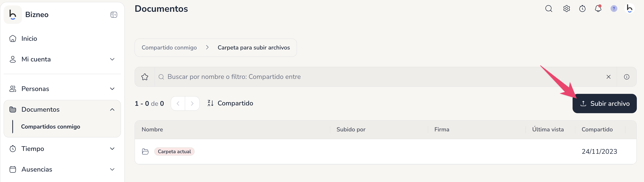Viewport: 644px width, 182px height.
Task: Open the help question mark icon
Action: click(614, 9)
